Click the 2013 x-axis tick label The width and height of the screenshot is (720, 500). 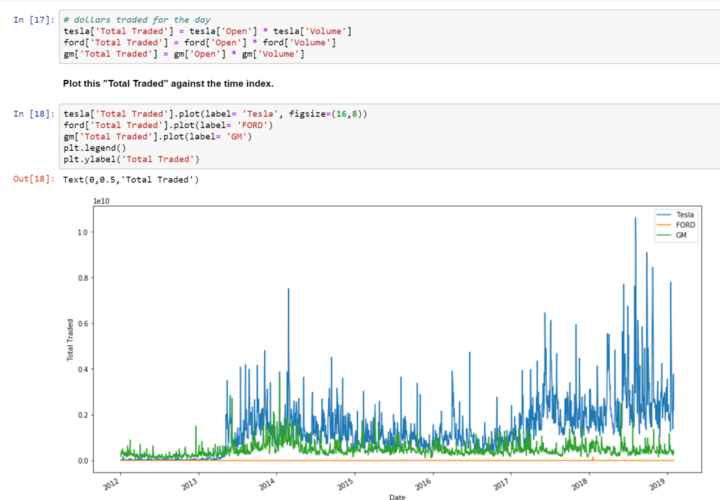(191, 483)
